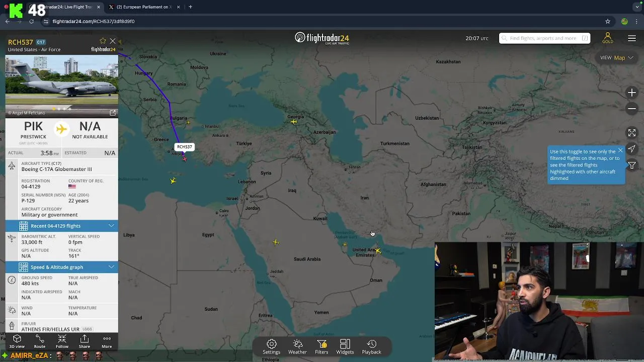Collapse the Speed & Altitude graph section
Screen dimensions: 644x362
pos(62,267)
